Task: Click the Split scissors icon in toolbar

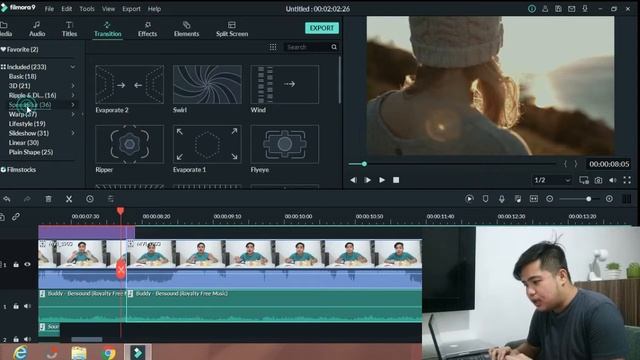Action: 69,199
